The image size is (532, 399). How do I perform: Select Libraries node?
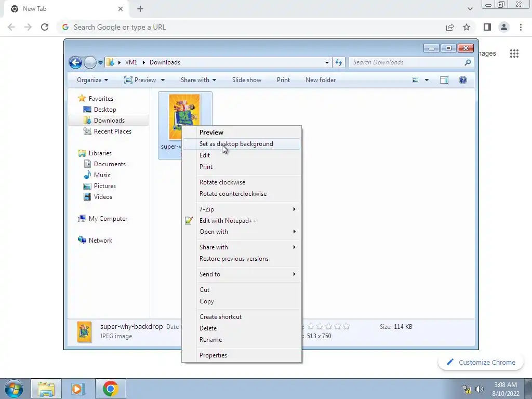pos(100,153)
